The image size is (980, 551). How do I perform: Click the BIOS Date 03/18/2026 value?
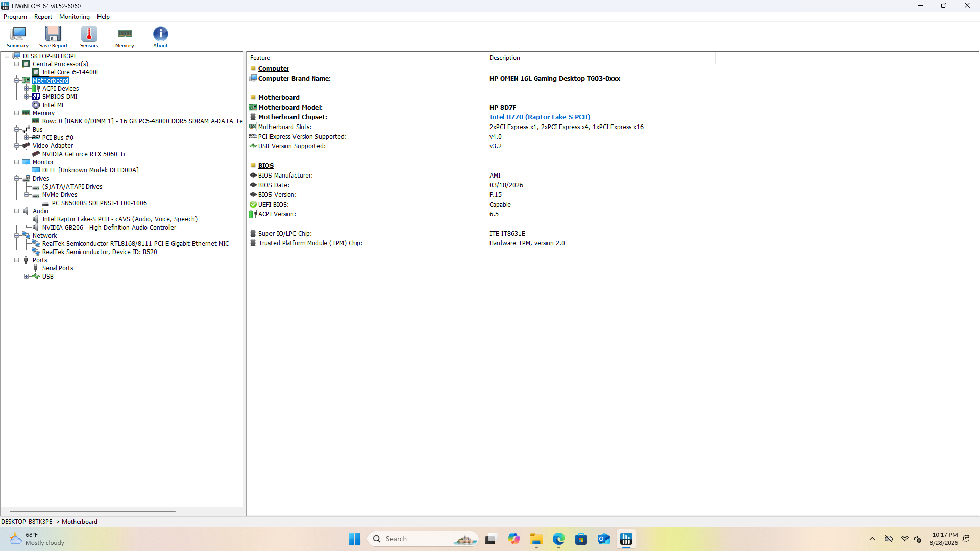click(506, 185)
